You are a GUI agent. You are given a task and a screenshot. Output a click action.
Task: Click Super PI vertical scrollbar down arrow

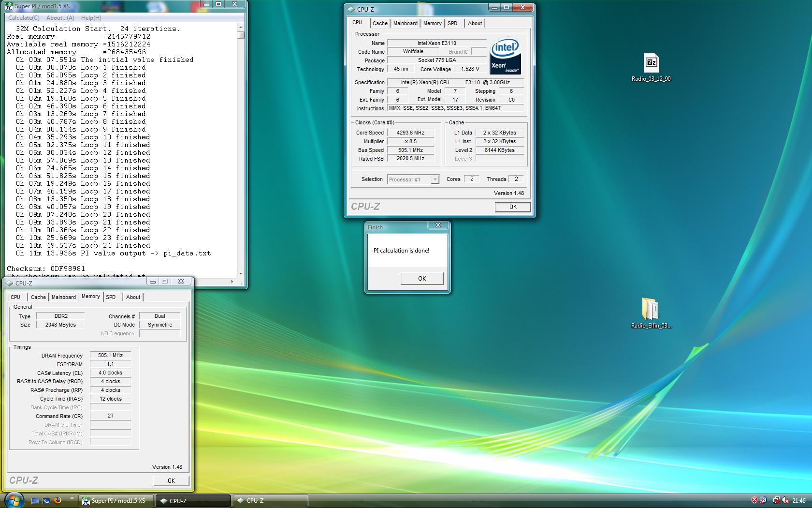(x=241, y=273)
